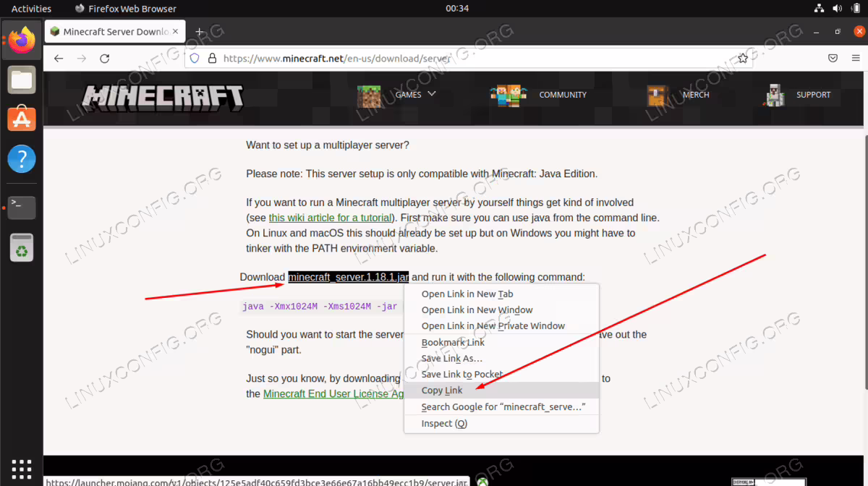868x486 pixels.
Task: Go back with the left arrow button
Action: [x=59, y=59]
